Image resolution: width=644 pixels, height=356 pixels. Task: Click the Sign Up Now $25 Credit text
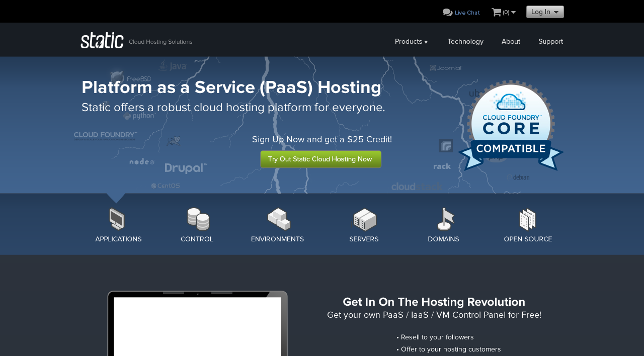tap(322, 139)
